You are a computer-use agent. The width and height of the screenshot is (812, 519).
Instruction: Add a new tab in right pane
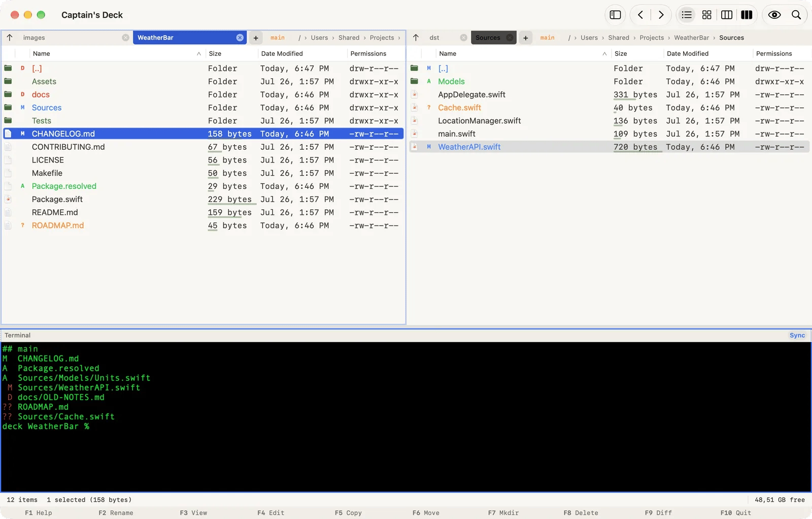(x=525, y=38)
